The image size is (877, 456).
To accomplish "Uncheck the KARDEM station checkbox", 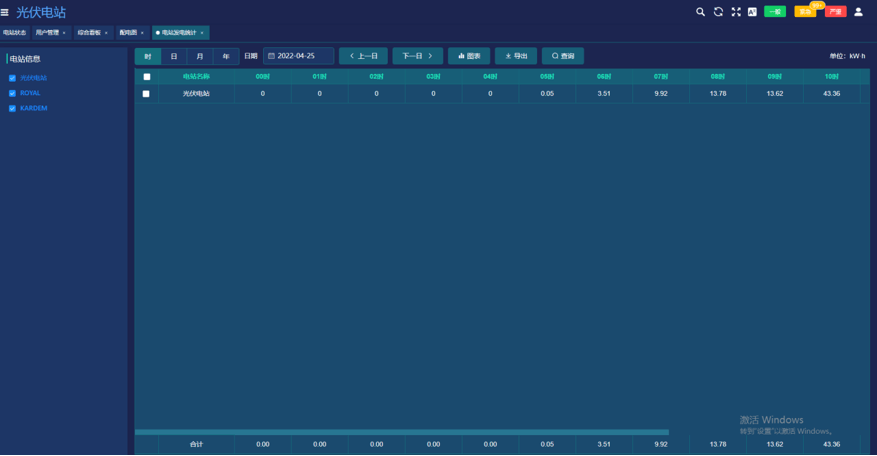I will coord(12,108).
